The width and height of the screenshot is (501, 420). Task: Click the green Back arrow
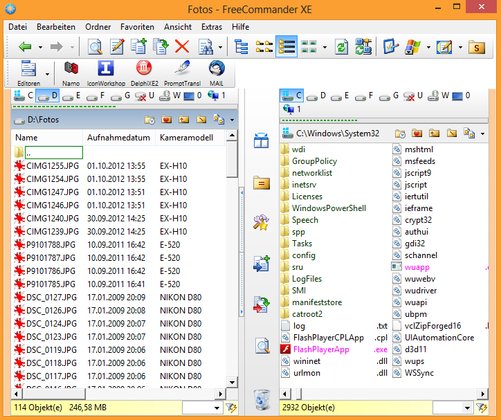point(25,47)
